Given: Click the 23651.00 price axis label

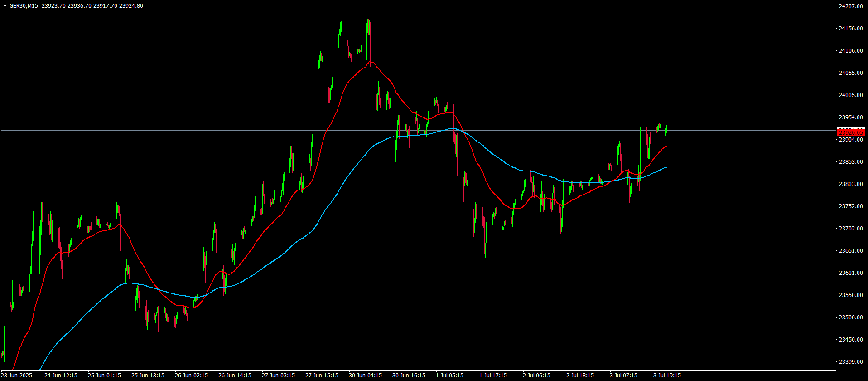Looking at the screenshot, I should (850, 250).
